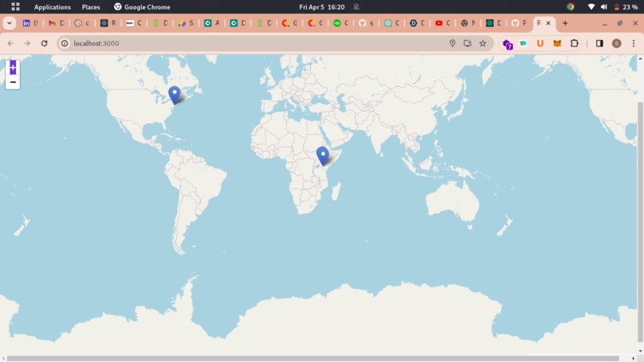Open the orange U extension

540,43
